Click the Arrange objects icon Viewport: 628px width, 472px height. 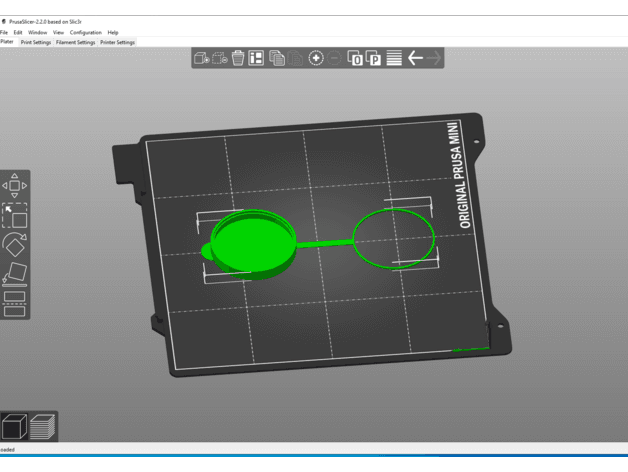[x=256, y=58]
